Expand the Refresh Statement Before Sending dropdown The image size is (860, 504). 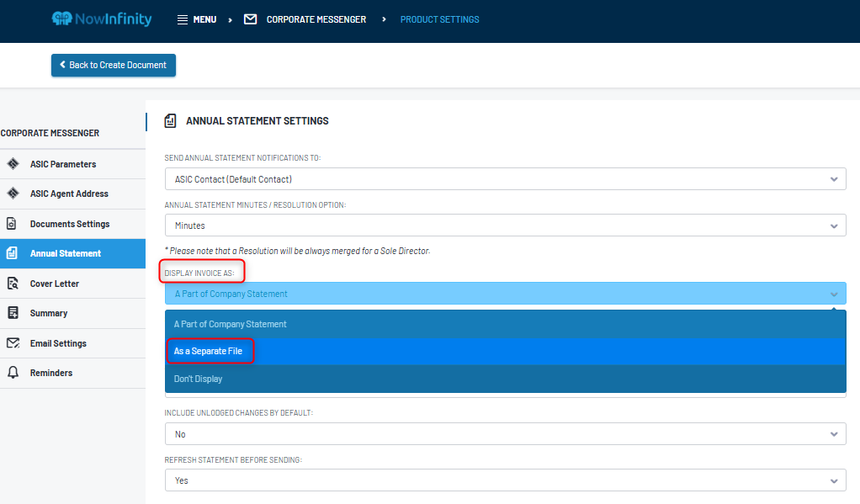pos(505,480)
